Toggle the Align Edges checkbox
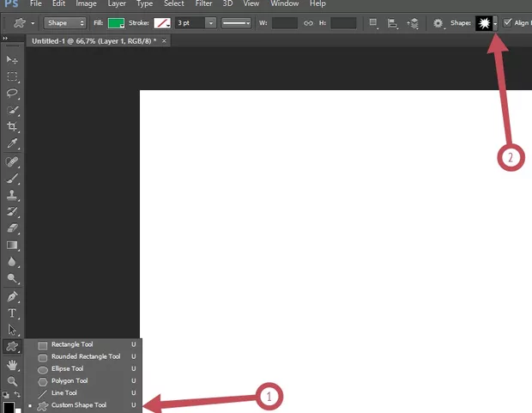This screenshot has height=413, width=532. coord(507,23)
